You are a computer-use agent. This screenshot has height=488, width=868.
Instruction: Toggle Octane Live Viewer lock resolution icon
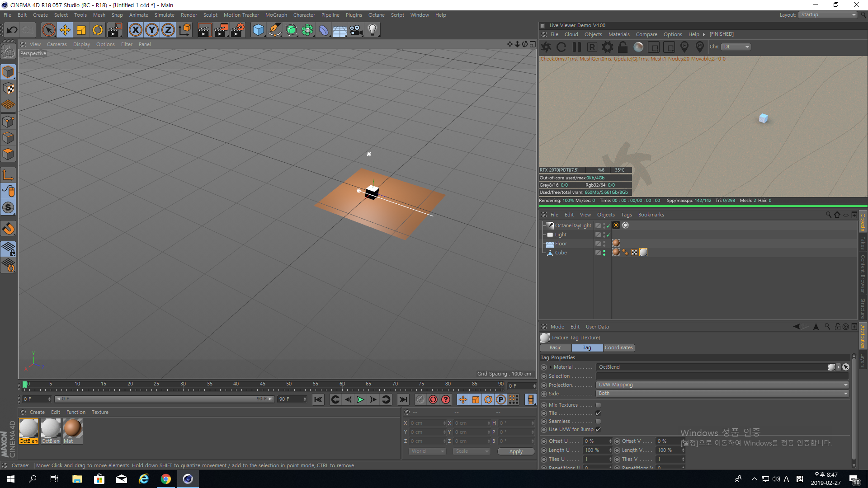pyautogui.click(x=623, y=47)
